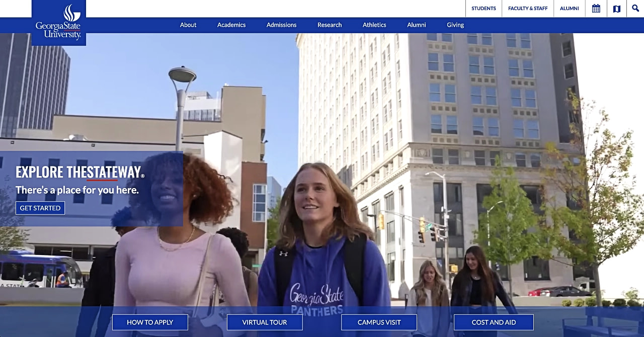
Task: Open the Cost and Aid button
Action: click(494, 322)
